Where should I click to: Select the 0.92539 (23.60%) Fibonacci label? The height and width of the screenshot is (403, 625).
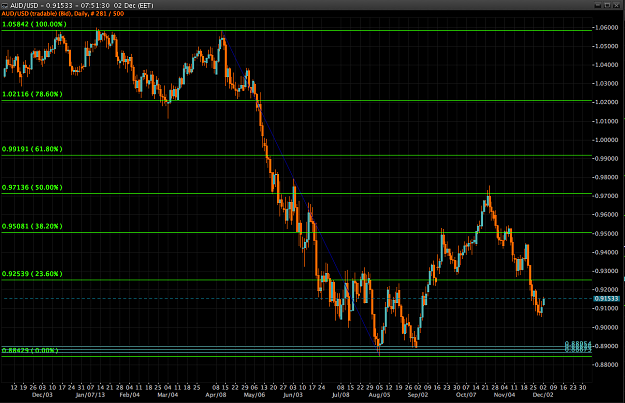point(32,274)
